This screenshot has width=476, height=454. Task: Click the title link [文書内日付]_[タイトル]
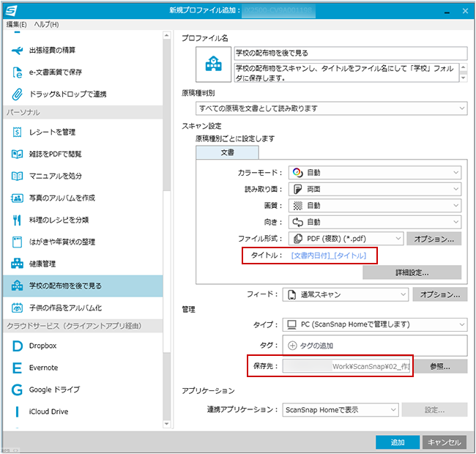(329, 256)
